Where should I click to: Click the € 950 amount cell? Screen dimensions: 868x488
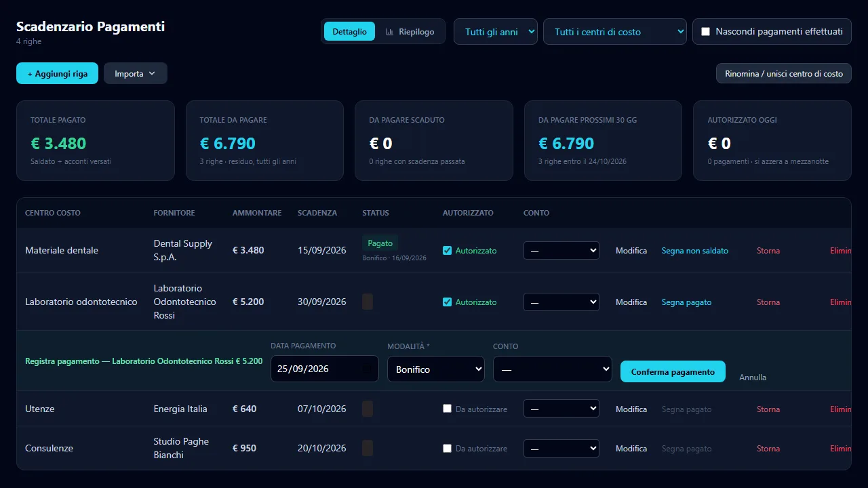point(245,448)
